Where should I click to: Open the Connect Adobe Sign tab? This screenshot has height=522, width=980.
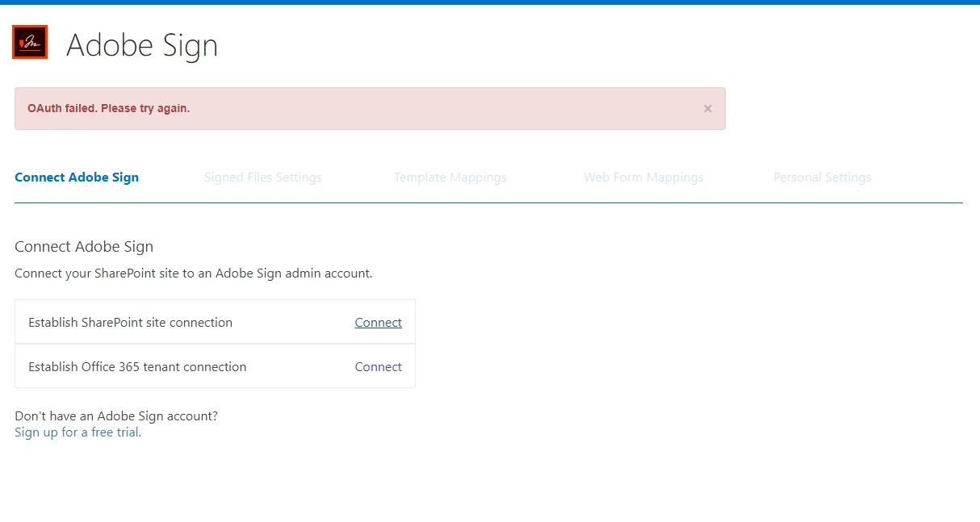[77, 177]
